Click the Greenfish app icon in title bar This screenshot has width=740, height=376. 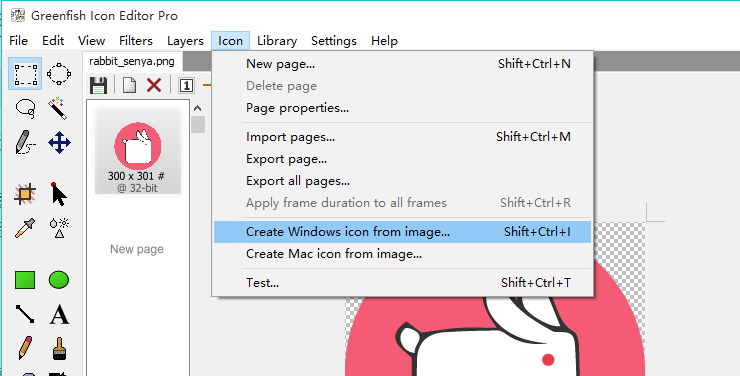(18, 15)
